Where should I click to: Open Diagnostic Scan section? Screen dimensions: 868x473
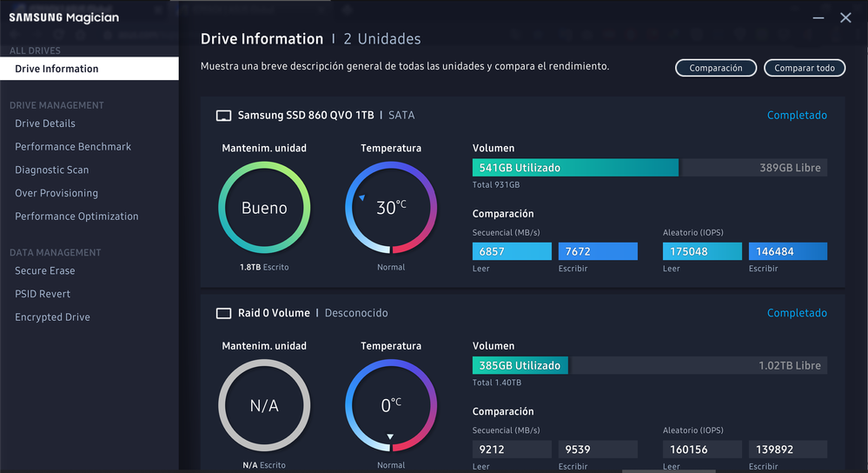coord(51,170)
